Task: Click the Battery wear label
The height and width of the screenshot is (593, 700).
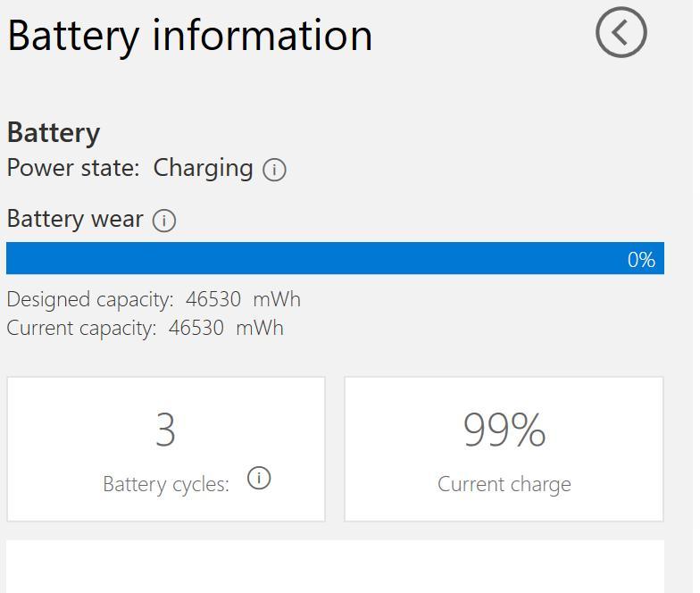Action: point(75,219)
